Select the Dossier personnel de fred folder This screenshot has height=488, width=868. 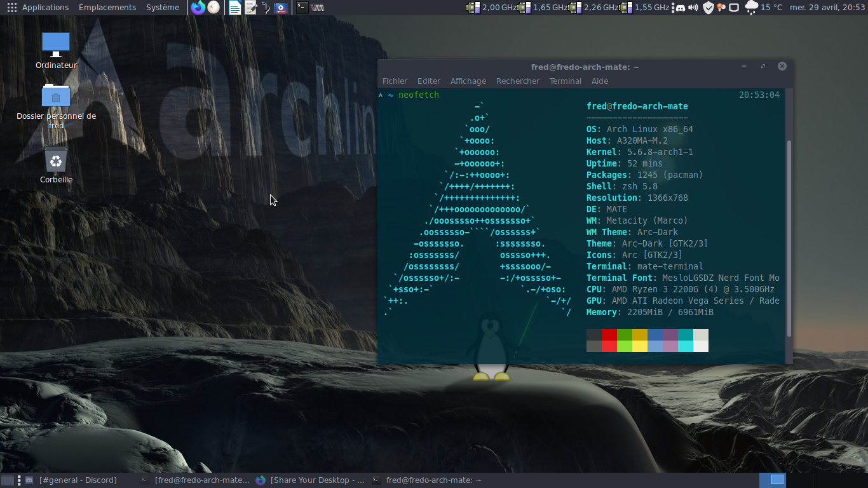pyautogui.click(x=56, y=106)
